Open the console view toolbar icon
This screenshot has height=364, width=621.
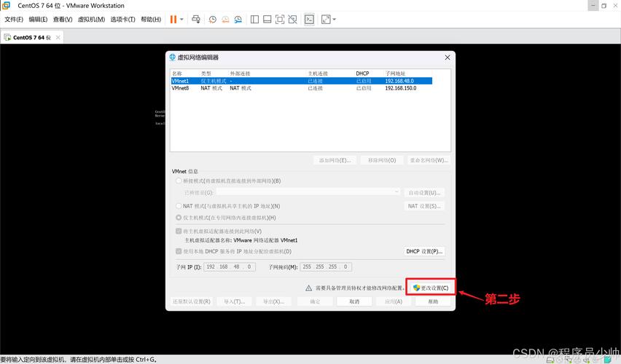coord(309,20)
